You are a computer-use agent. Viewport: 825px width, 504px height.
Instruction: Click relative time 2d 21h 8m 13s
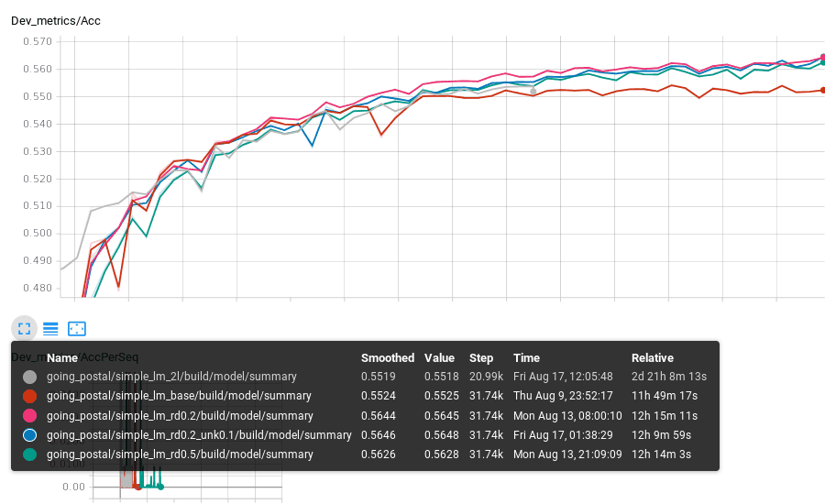click(669, 377)
